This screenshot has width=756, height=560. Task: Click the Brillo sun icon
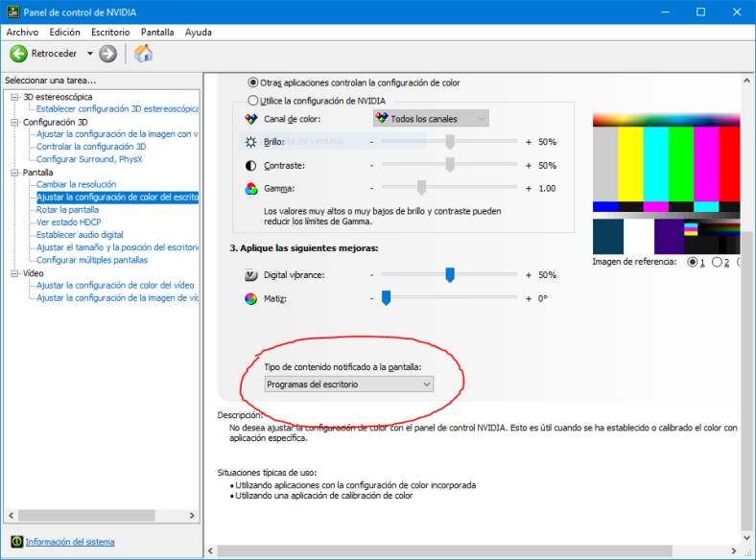(x=250, y=142)
